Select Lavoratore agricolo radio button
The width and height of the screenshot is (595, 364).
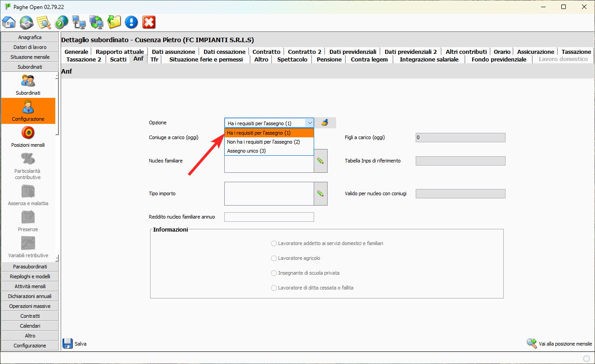click(x=274, y=258)
